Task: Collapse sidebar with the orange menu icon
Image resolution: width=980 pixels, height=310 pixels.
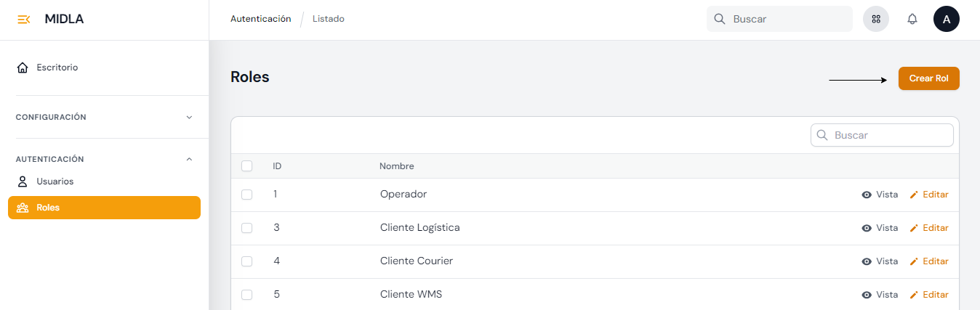Action: coord(23,20)
